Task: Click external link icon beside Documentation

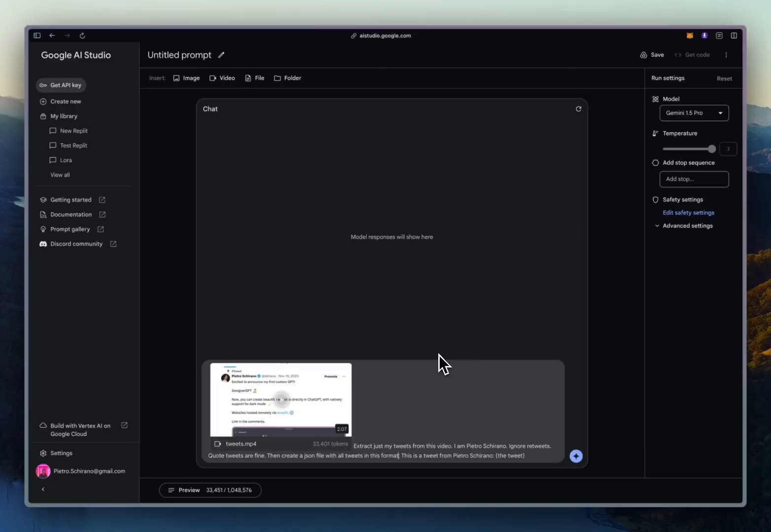Action: click(103, 215)
